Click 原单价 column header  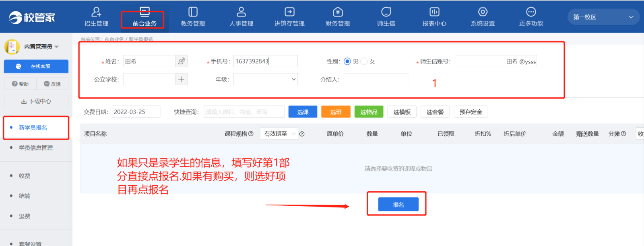coord(335,134)
